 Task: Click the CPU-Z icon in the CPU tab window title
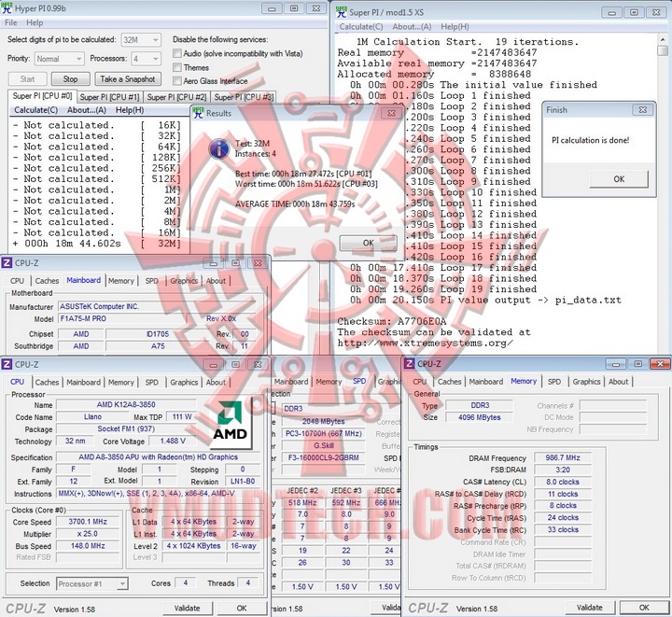pos(7,364)
